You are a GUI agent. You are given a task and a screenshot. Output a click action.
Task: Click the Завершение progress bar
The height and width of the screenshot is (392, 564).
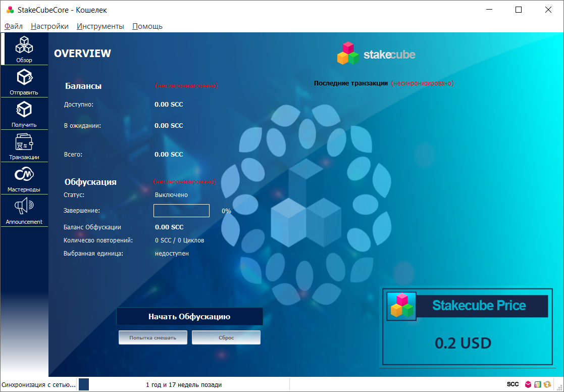181,211
